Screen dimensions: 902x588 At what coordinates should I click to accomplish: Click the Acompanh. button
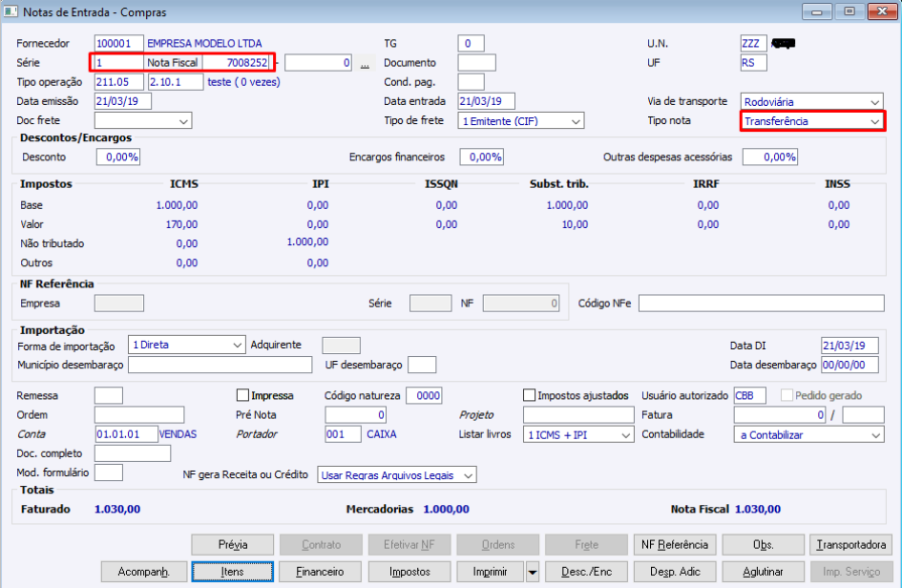click(x=144, y=572)
